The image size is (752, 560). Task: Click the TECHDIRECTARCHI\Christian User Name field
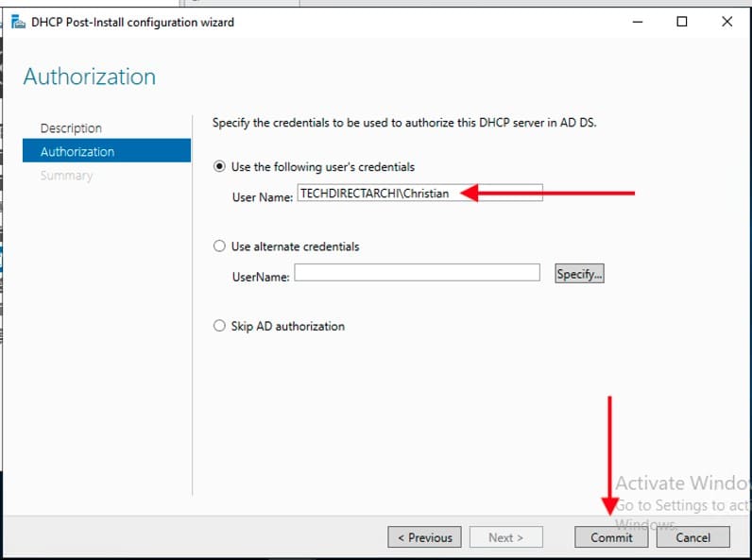[419, 193]
